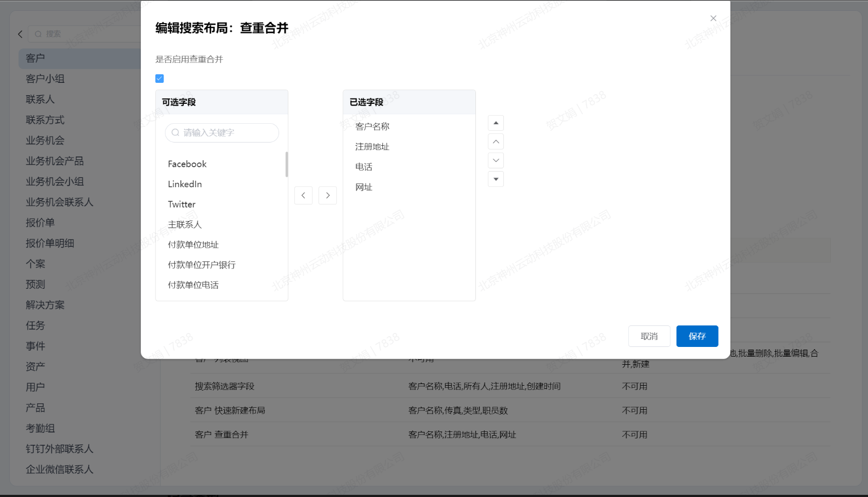The width and height of the screenshot is (868, 497).
Task: Select Facebook in available fields list
Action: coord(187,164)
